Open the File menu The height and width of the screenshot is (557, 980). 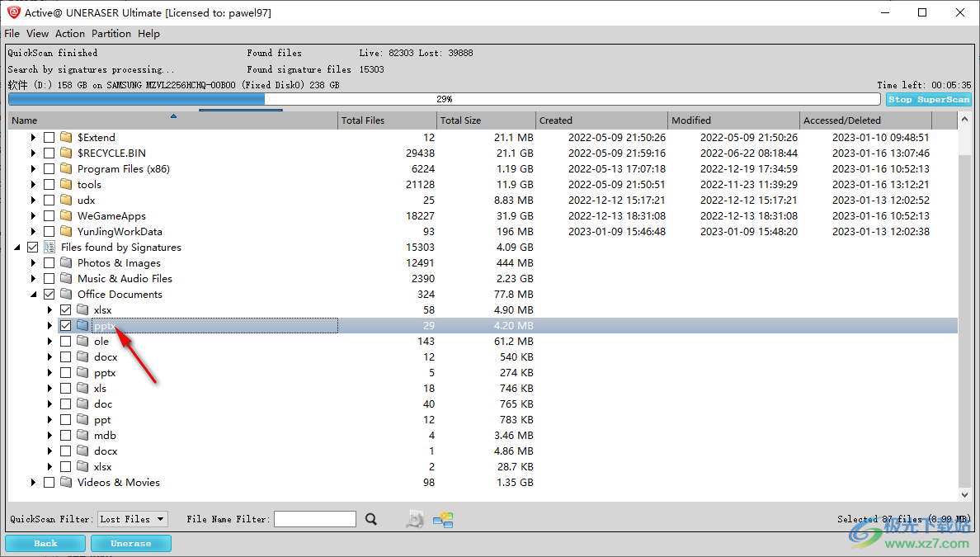pyautogui.click(x=12, y=34)
